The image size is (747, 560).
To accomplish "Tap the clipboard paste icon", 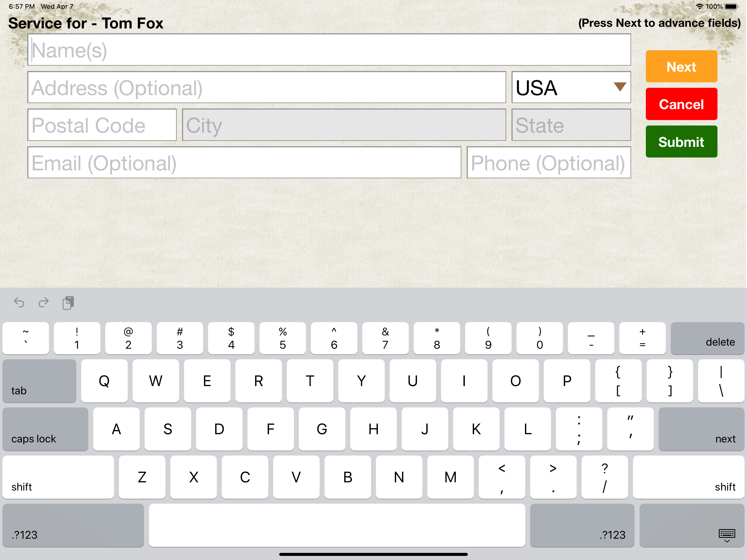I will point(68,303).
